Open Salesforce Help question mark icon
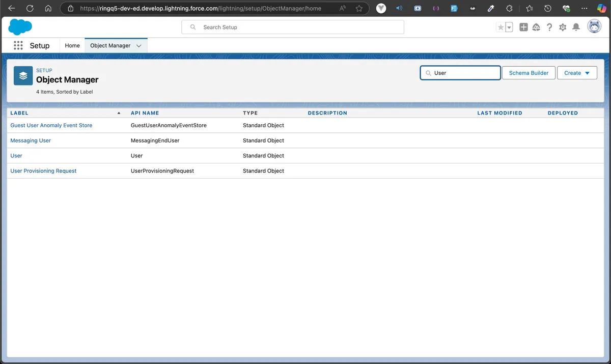The width and height of the screenshot is (611, 364). click(549, 27)
